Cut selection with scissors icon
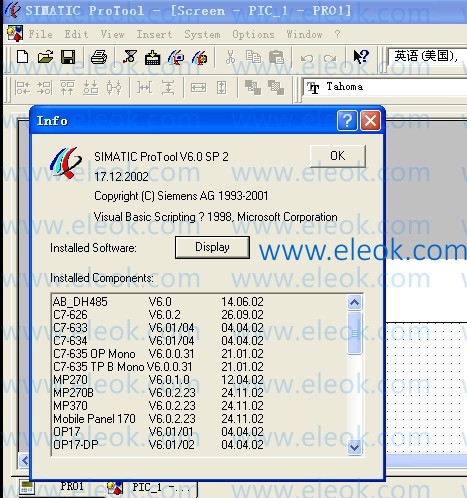467x498 pixels. point(230,57)
